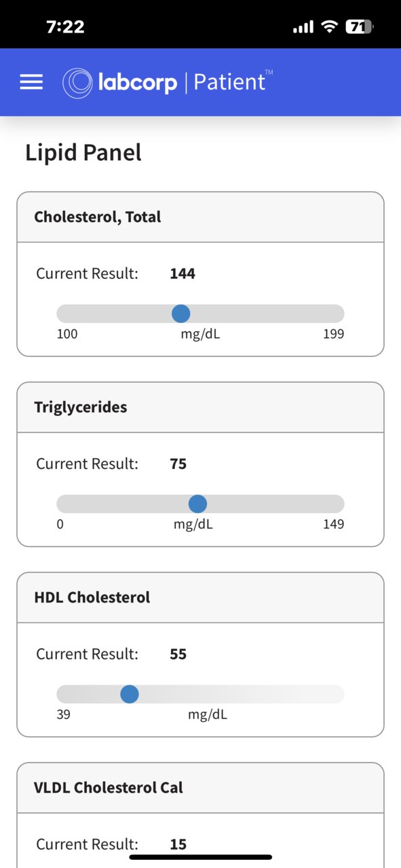Open the Cholesterol, Total card header

[x=200, y=217]
